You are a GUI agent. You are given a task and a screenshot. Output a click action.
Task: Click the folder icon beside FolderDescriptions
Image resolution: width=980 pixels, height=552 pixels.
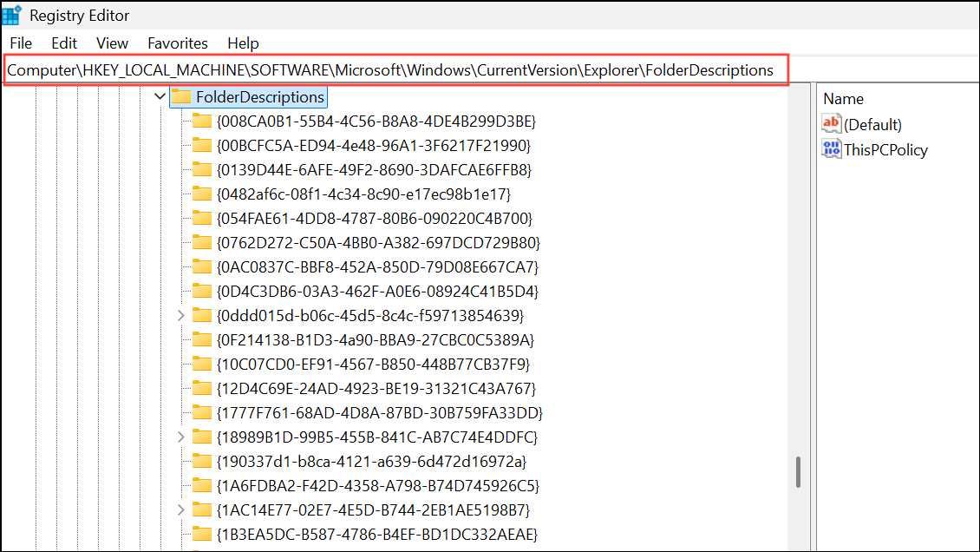(182, 96)
